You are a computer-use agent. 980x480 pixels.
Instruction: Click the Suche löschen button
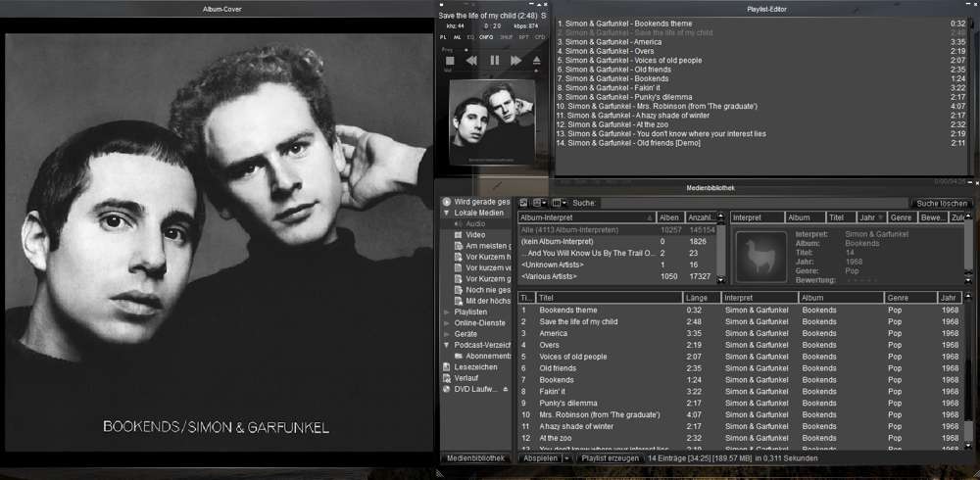(x=942, y=204)
